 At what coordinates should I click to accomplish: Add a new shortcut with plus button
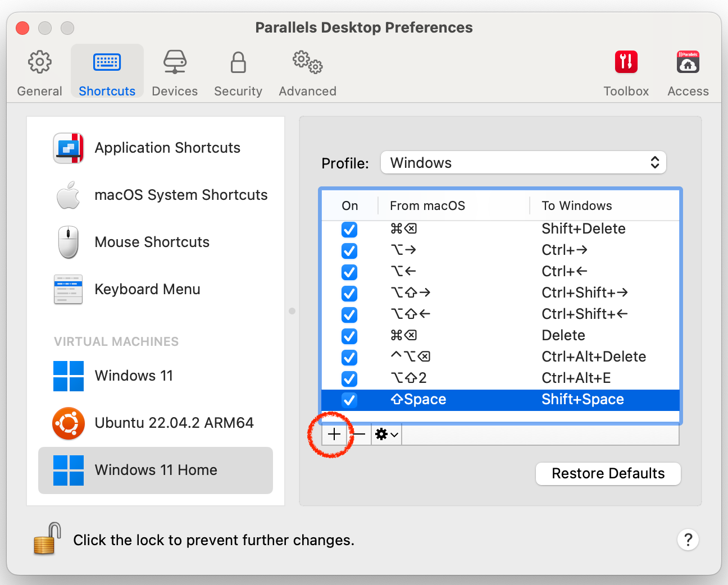coord(334,434)
